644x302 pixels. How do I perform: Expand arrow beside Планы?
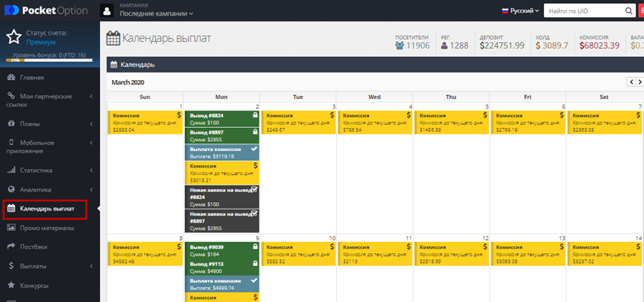coord(91,124)
